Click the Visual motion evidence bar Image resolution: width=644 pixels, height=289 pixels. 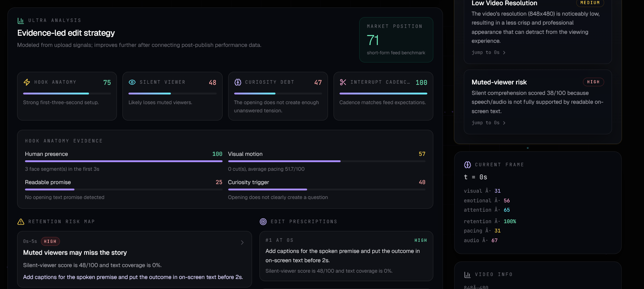click(327, 161)
